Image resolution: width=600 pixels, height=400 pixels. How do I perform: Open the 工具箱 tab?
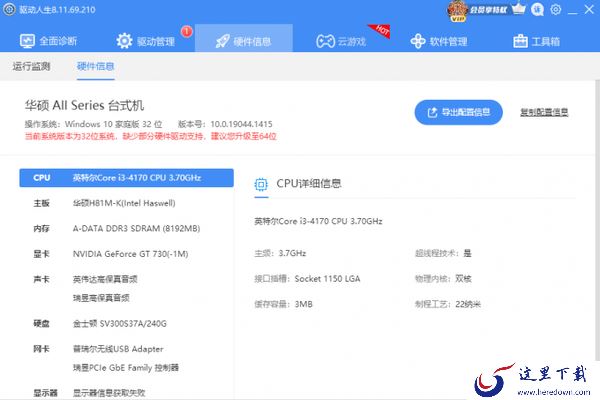click(x=536, y=41)
